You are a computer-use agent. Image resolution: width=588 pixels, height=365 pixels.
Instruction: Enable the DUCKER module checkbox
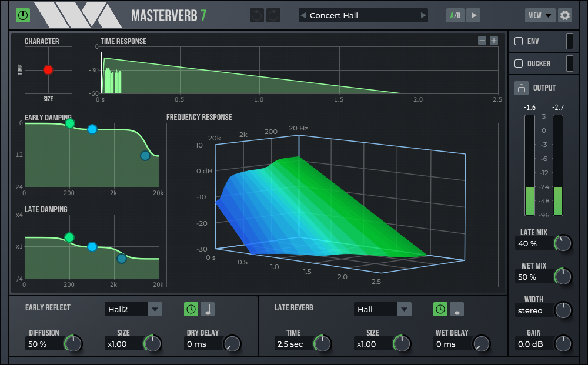pos(519,63)
